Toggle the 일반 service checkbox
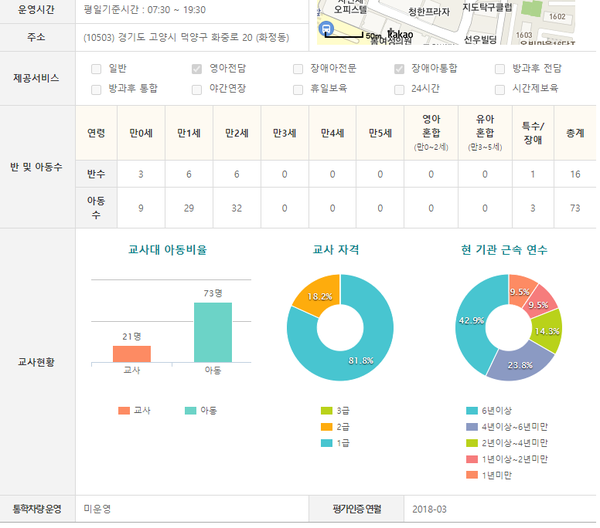The width and height of the screenshot is (600, 528). [96, 69]
